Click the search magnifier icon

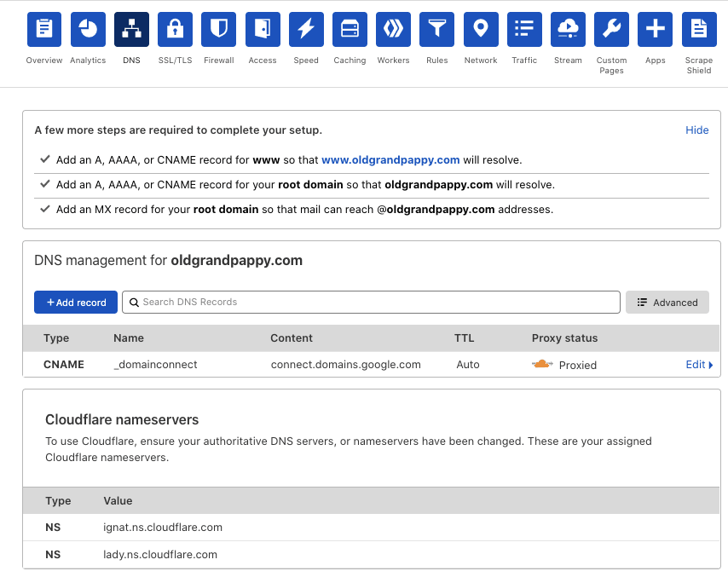pos(134,303)
